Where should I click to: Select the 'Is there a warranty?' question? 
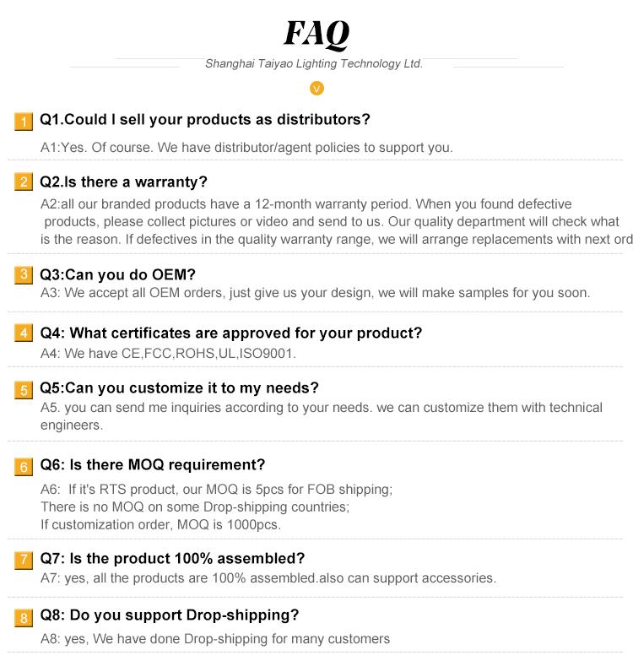[x=123, y=182]
